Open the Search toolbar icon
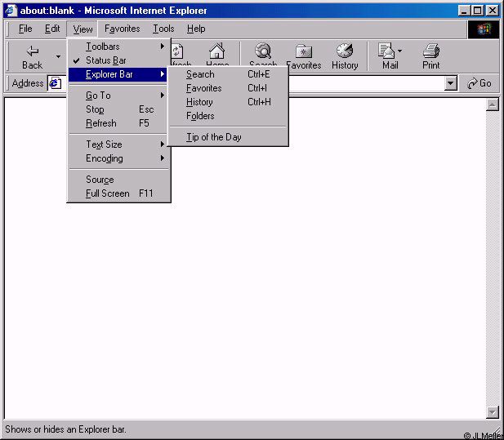This screenshot has height=440, width=504. coord(263,51)
